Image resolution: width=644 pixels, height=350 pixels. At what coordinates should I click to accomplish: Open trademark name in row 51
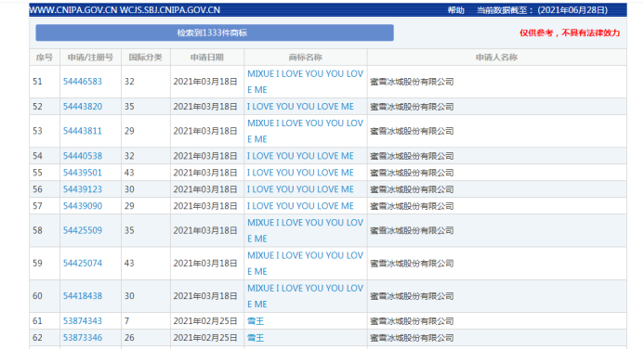point(305,82)
